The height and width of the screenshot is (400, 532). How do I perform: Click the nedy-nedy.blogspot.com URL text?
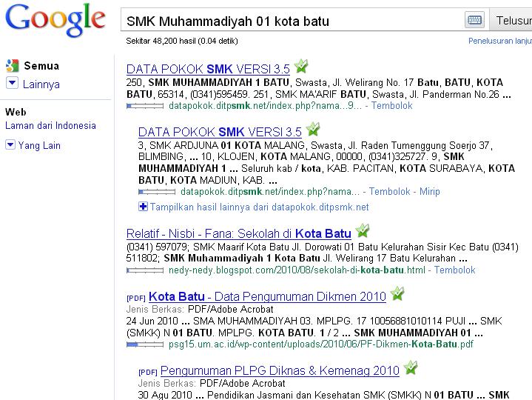pos(297,270)
